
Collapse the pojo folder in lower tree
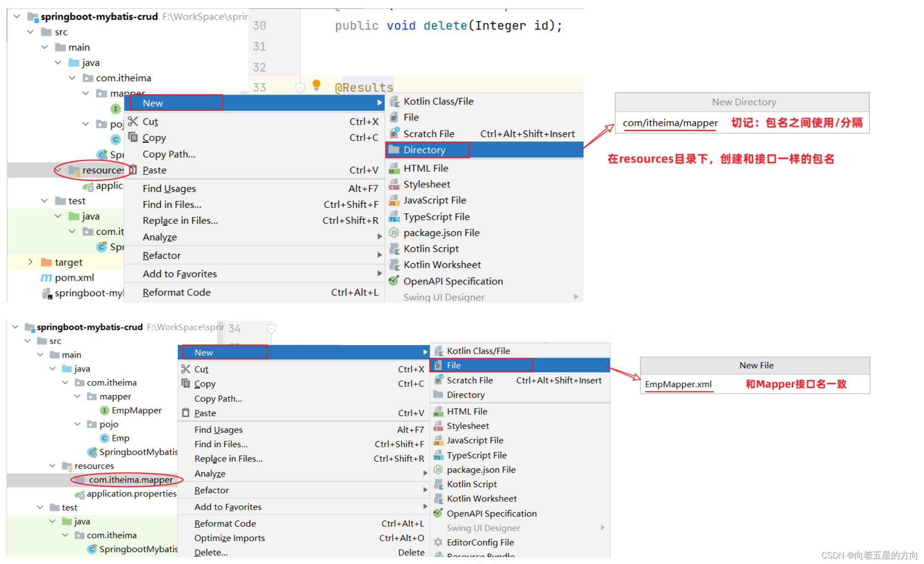coord(77,424)
